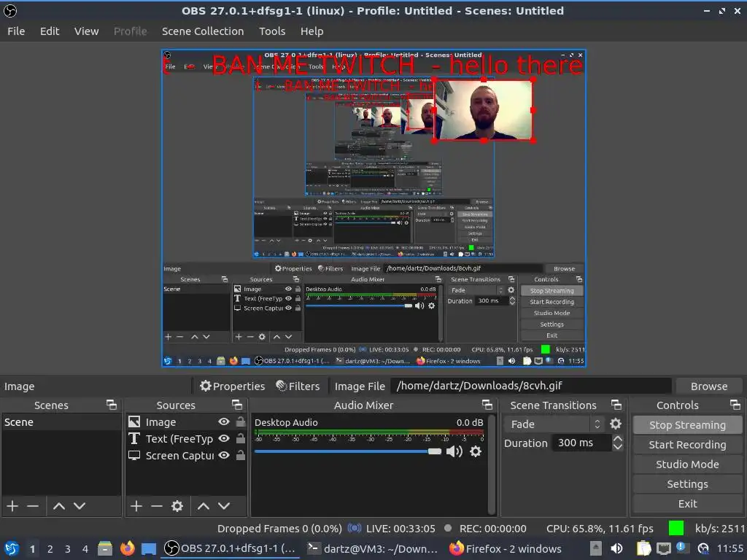Open Filters for the selected source
Viewport: 747px width, 560px height.
298,386
